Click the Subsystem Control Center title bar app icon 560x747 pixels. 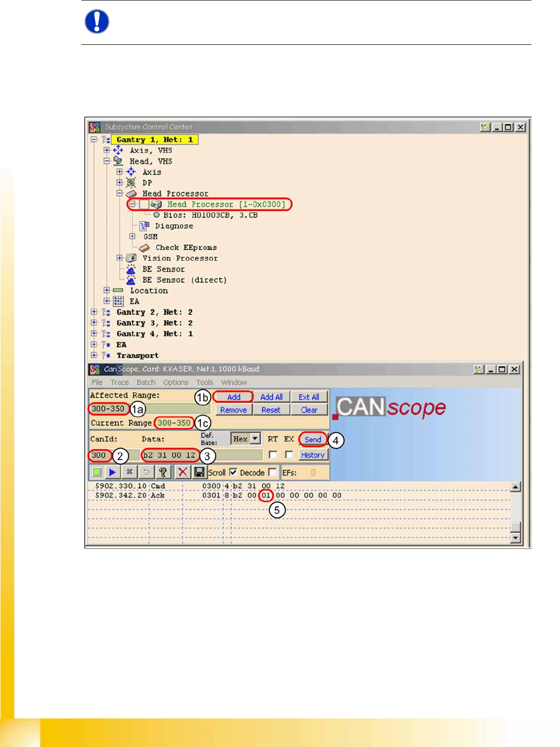coord(95,127)
